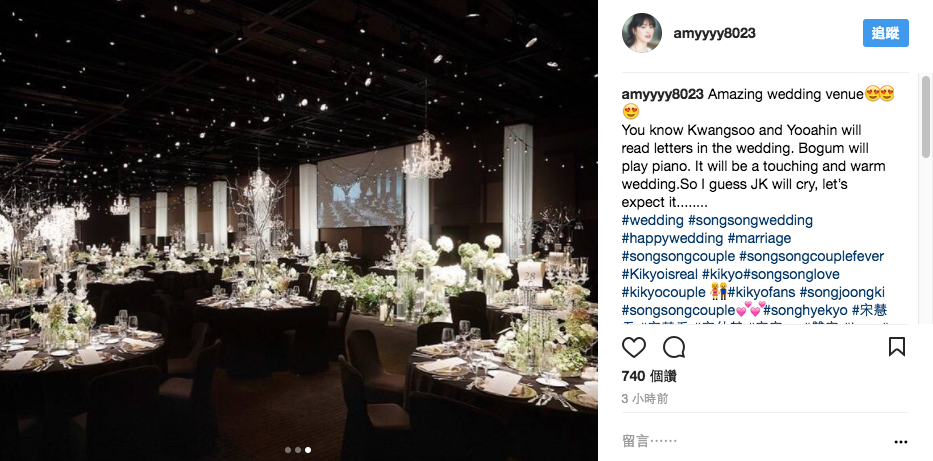Viewport: 933px width, 461px height.
Task: Open the #songsongwedding hashtag
Action: 750,220
